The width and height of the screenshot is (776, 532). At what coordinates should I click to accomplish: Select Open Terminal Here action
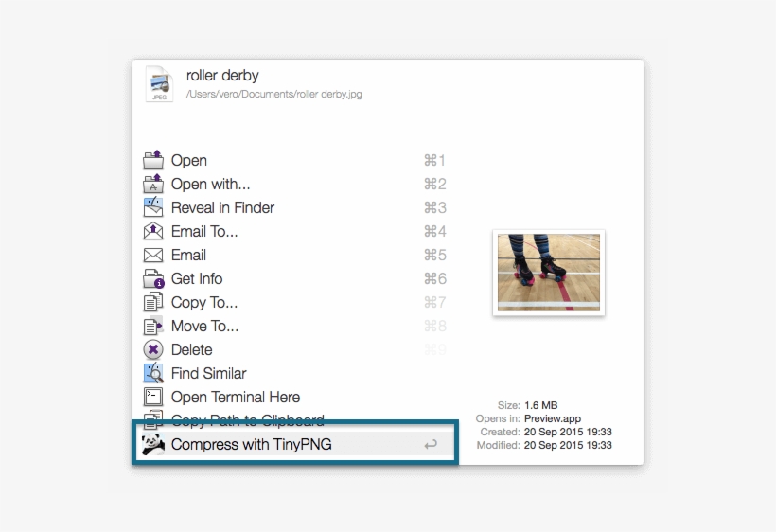pos(295,397)
